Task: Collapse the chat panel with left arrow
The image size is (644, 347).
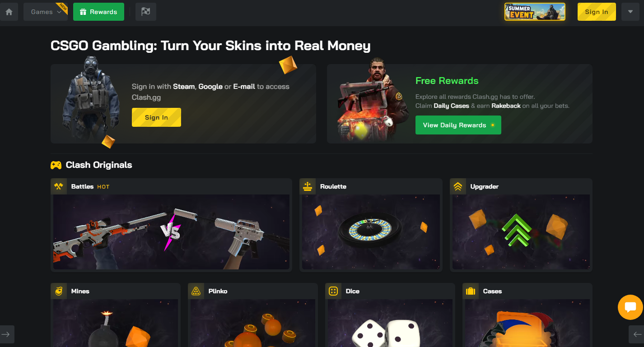Action: pyautogui.click(x=637, y=334)
